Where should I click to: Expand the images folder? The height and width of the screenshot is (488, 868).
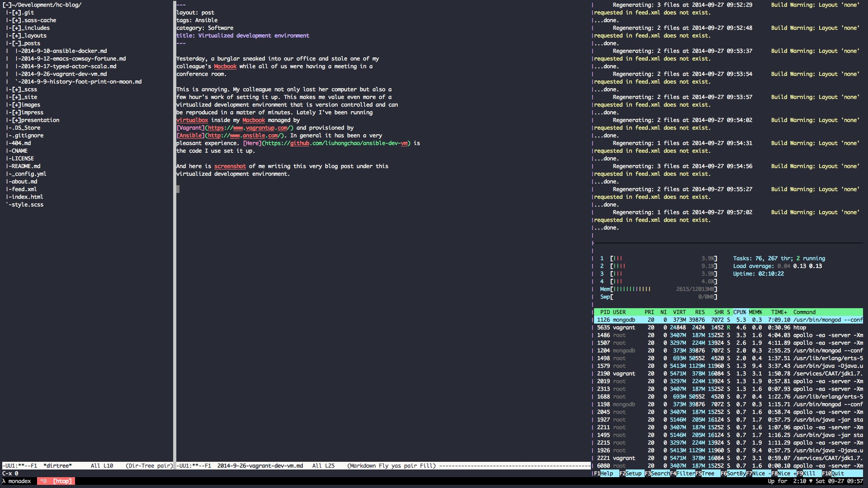(x=16, y=105)
